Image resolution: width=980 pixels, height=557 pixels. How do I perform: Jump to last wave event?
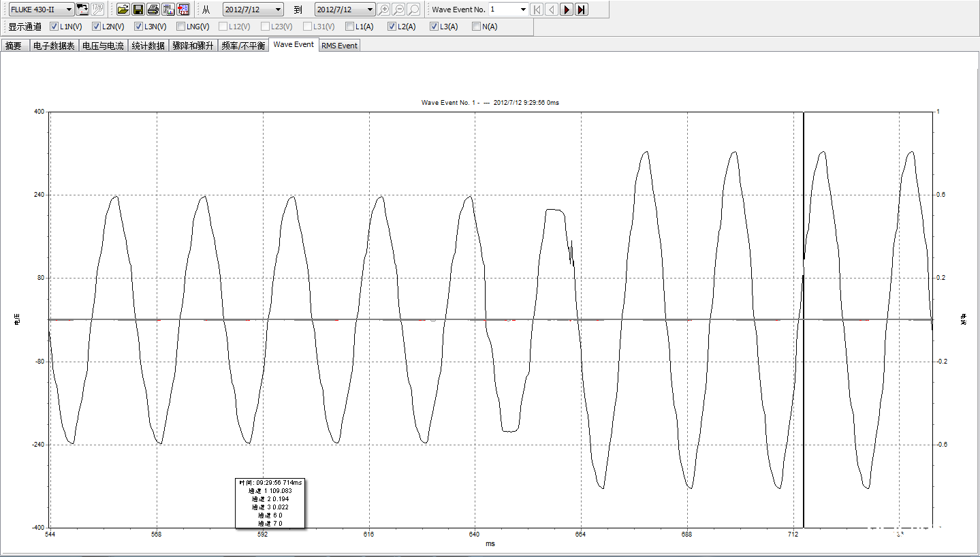(582, 10)
